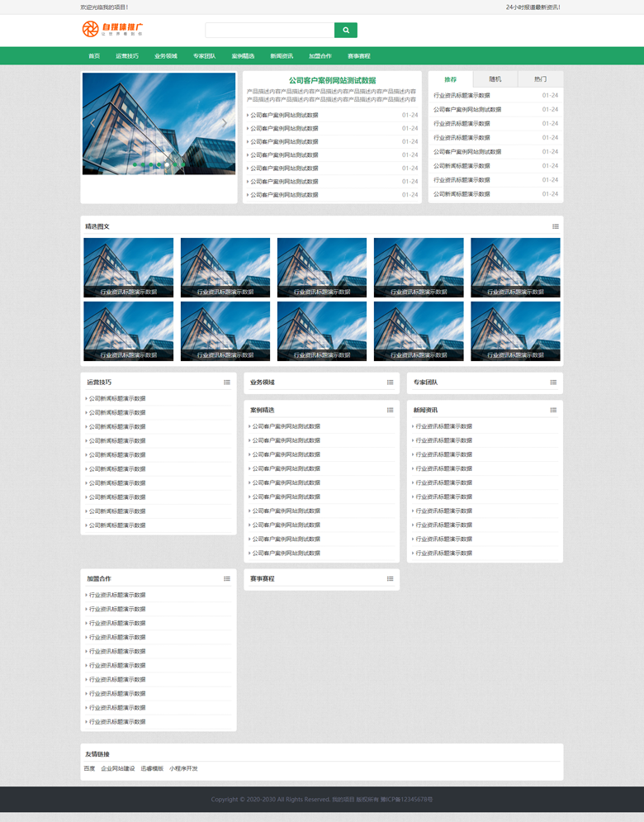Click the list icon in 运营技巧 panel
Image resolution: width=644 pixels, height=822 pixels.
(x=227, y=382)
